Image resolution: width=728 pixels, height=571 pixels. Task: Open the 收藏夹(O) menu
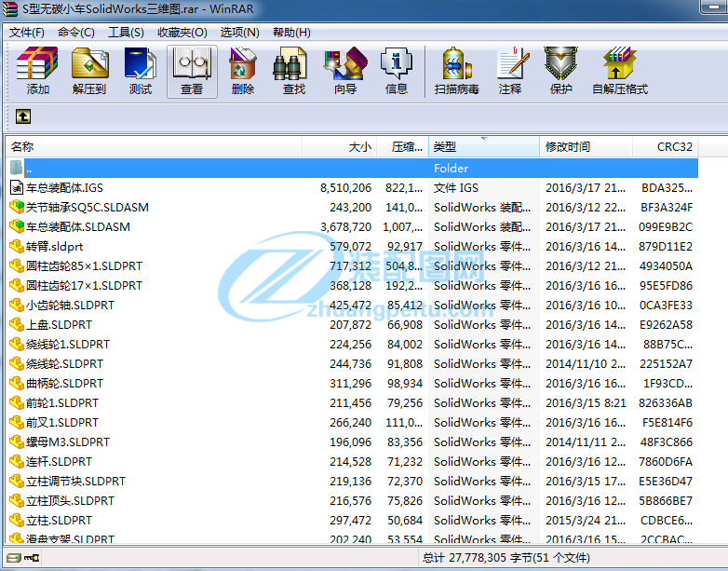point(182,33)
